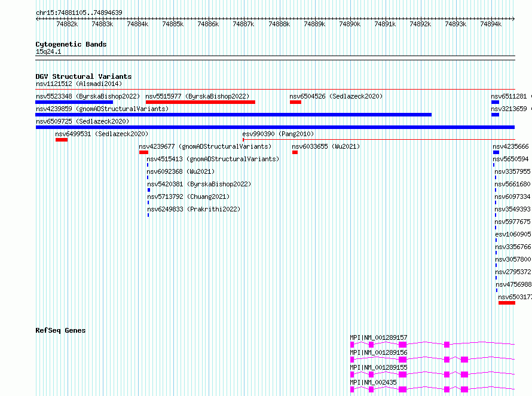Screen dimensions: 532x396
Task: Open variant nsv5420381 (ByrskaBishop2022) label
Action: [x=199, y=184]
